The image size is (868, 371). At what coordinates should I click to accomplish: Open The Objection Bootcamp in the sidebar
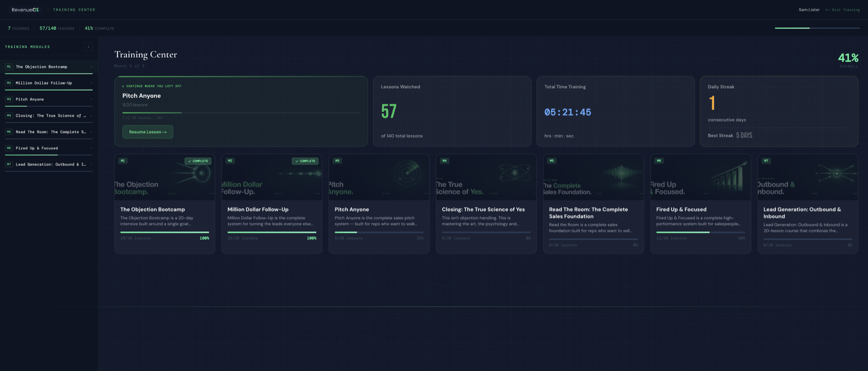pyautogui.click(x=49, y=67)
